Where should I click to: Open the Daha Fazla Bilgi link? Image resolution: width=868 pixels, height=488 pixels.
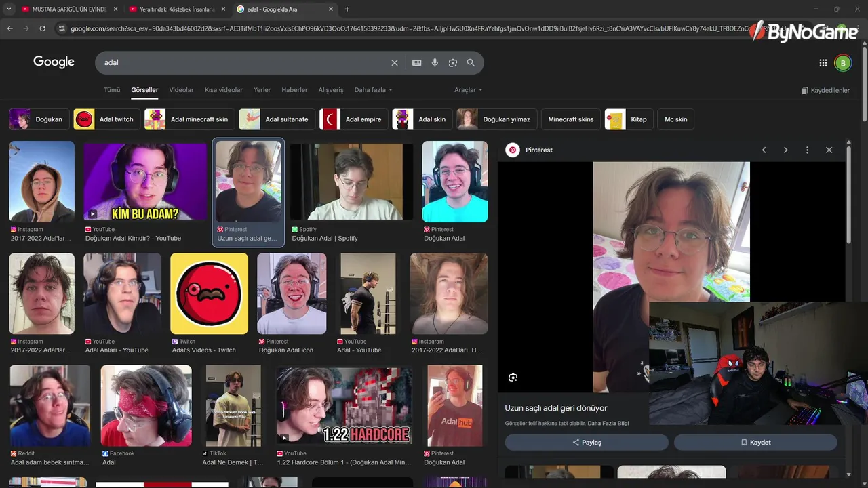tap(608, 424)
